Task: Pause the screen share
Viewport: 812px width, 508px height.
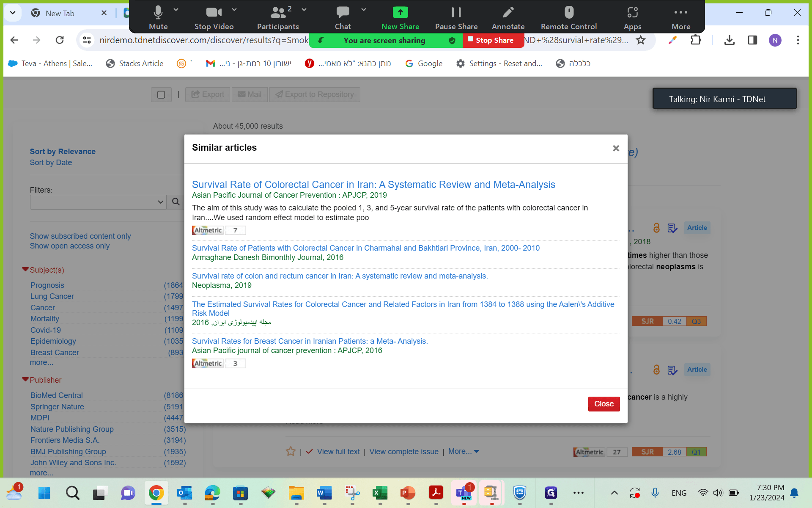Action: click(x=456, y=18)
